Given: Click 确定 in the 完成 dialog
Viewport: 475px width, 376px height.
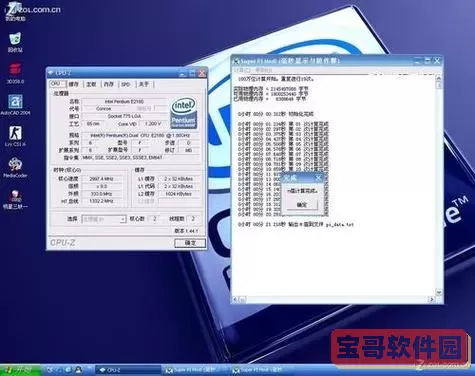Looking at the screenshot, I should 302,205.
